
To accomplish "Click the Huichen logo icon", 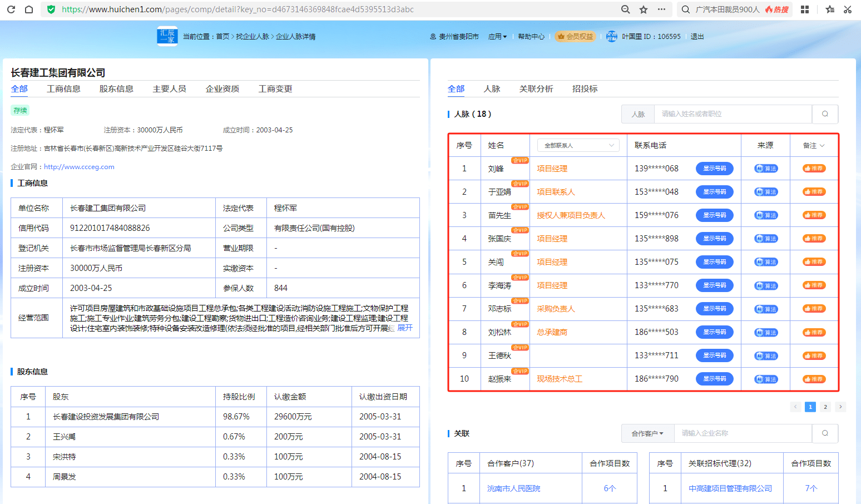I will pyautogui.click(x=167, y=36).
